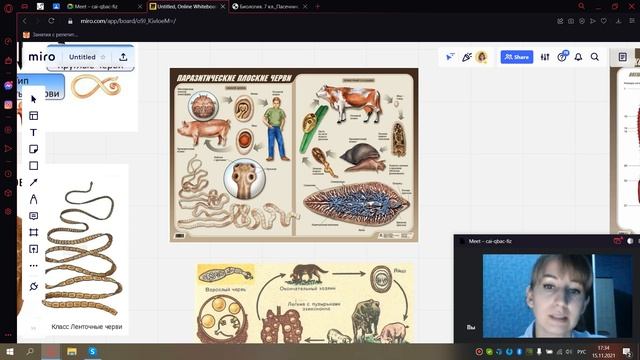Image resolution: width=640 pixels, height=360 pixels.
Task: Star the Untitled board
Action: [x=103, y=57]
